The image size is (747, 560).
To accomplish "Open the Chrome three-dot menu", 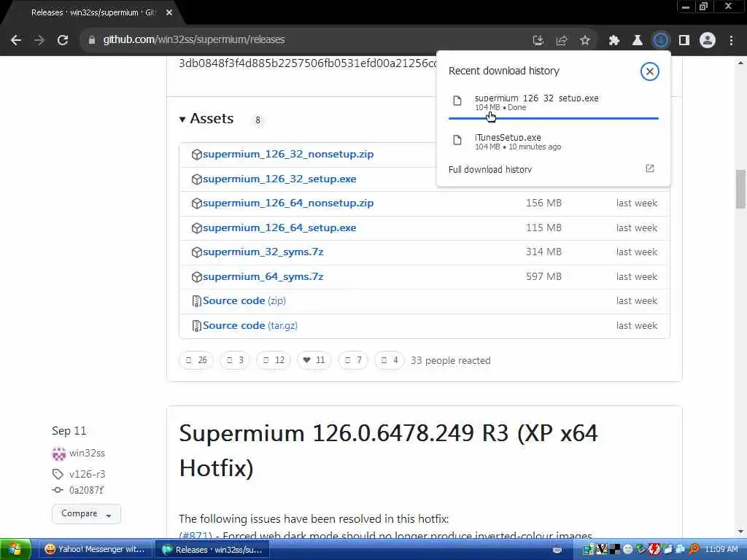I will [731, 41].
